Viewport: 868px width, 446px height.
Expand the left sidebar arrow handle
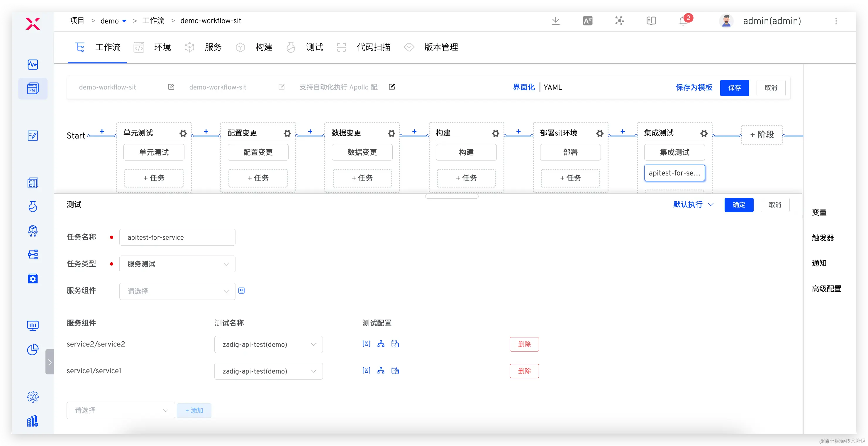click(x=50, y=362)
